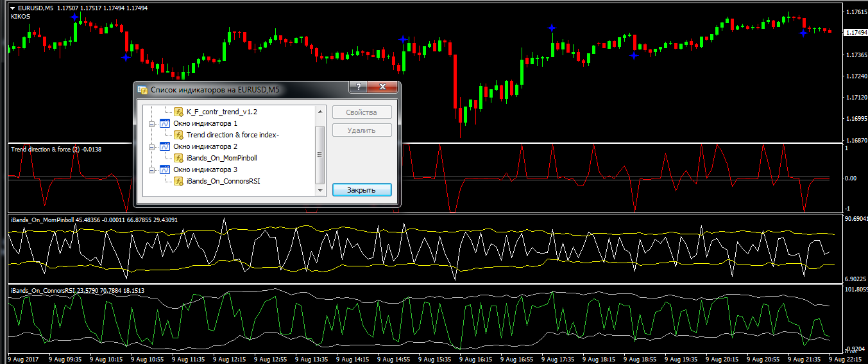This screenshot has width=868, height=364.
Task: Collapse the Окно индикатора 1 tree node
Action: [152, 123]
